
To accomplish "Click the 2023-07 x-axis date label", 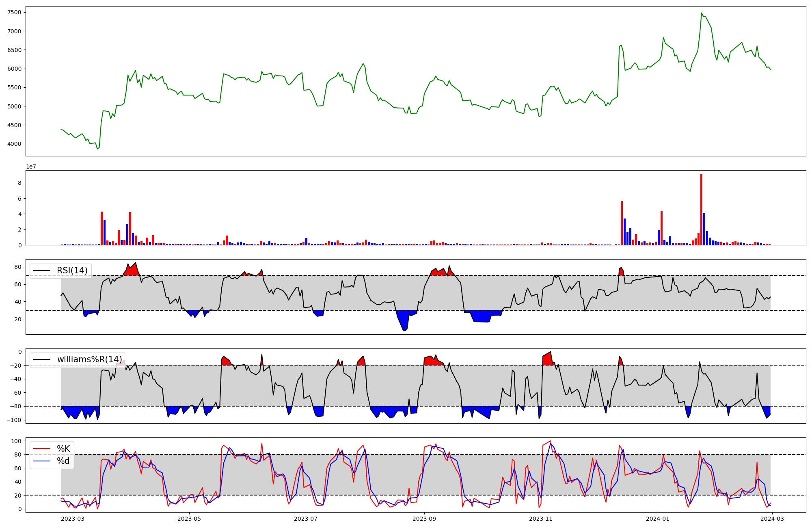I will click(306, 518).
